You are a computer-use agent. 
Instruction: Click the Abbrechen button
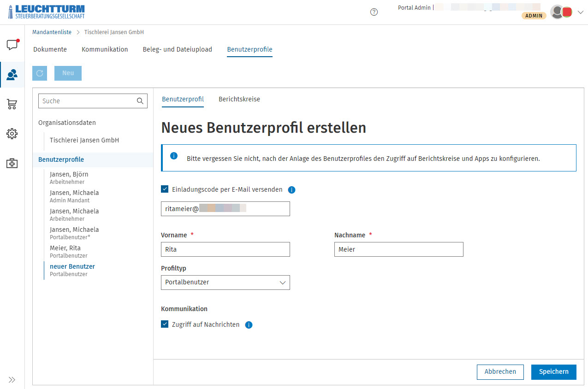click(x=500, y=372)
